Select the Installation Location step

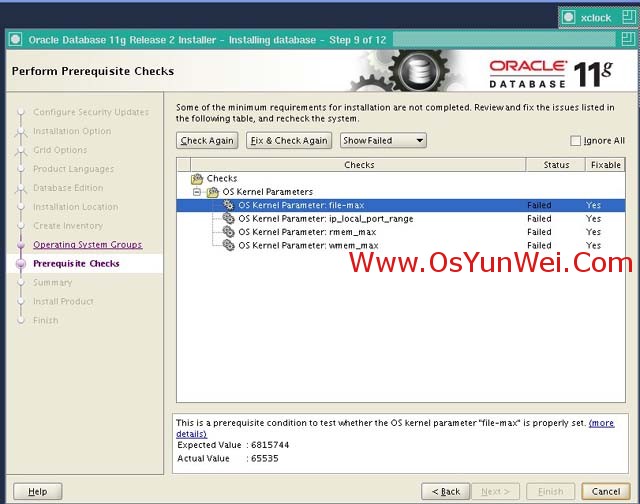click(x=76, y=207)
